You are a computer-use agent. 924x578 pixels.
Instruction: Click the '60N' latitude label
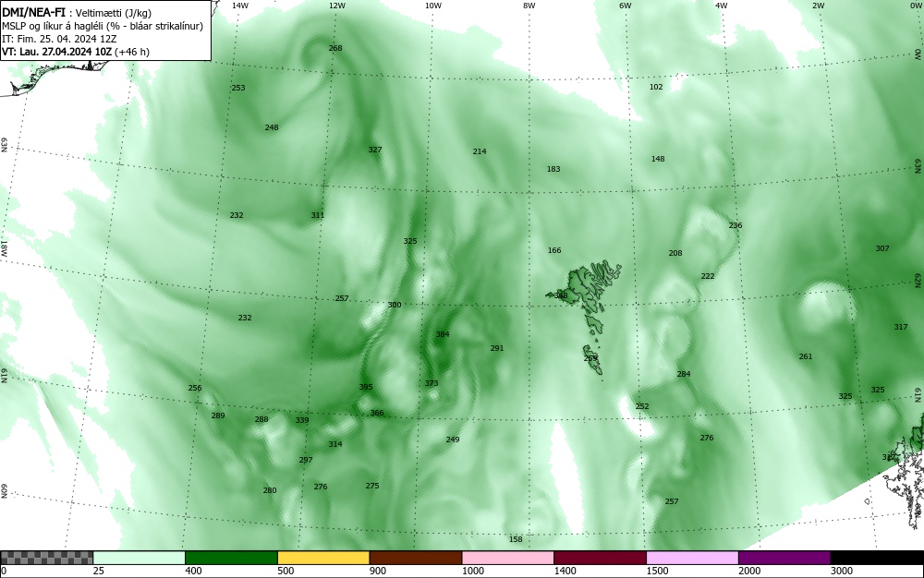click(x=4, y=491)
